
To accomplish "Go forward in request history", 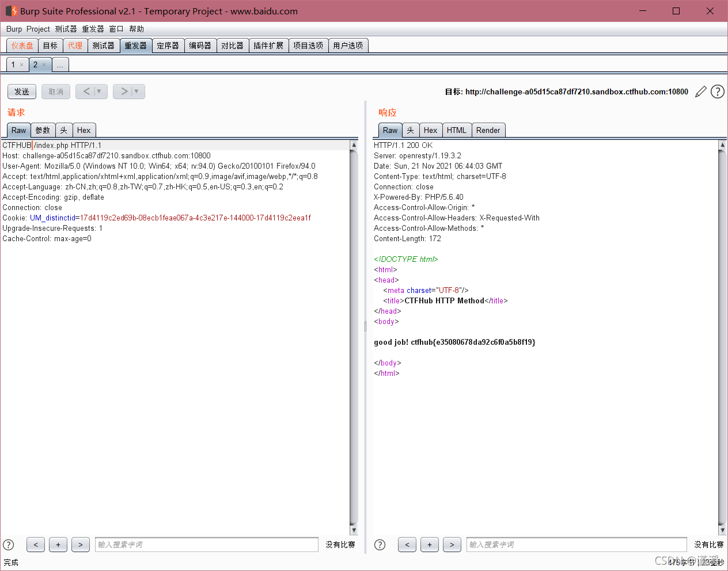I will tap(124, 92).
